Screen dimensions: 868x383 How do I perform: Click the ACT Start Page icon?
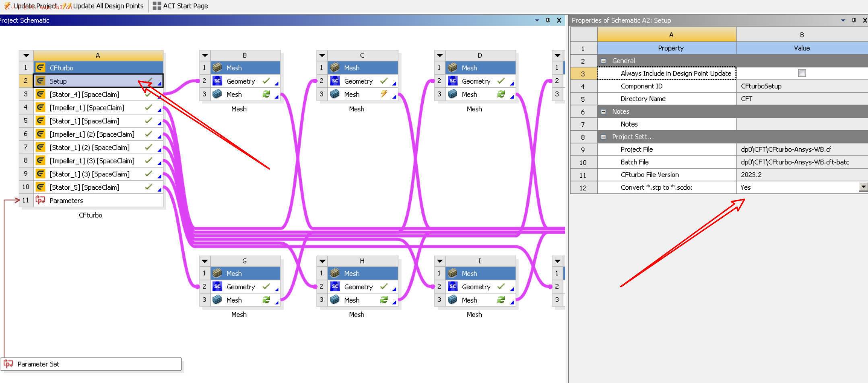157,6
